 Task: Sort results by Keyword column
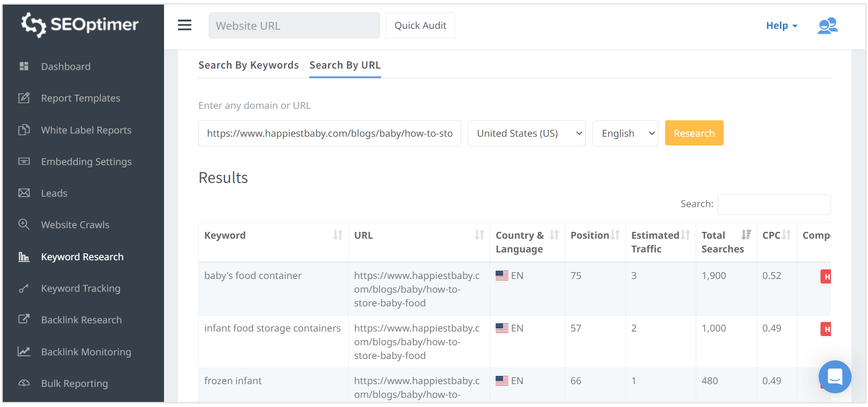coord(338,235)
